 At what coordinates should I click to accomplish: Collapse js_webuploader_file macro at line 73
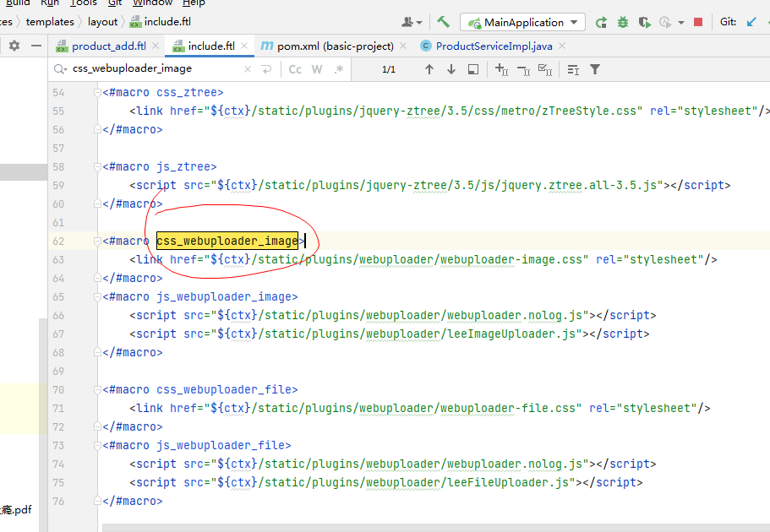point(97,446)
